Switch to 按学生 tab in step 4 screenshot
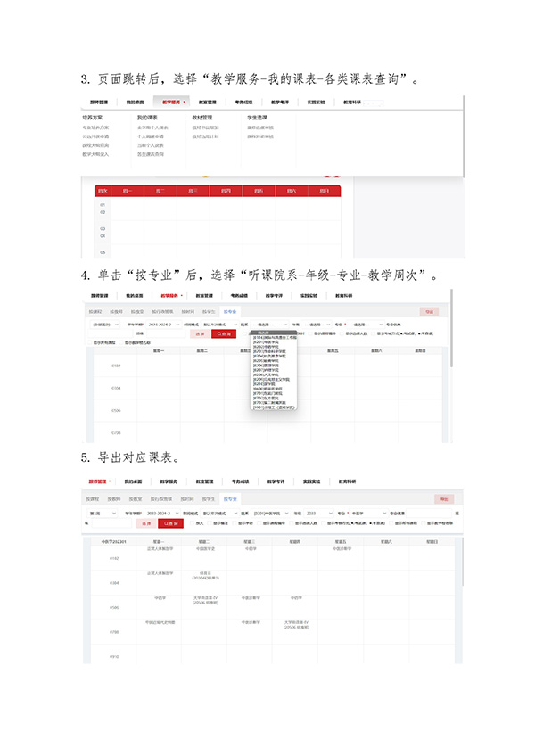535x756 pixels. click(x=209, y=312)
